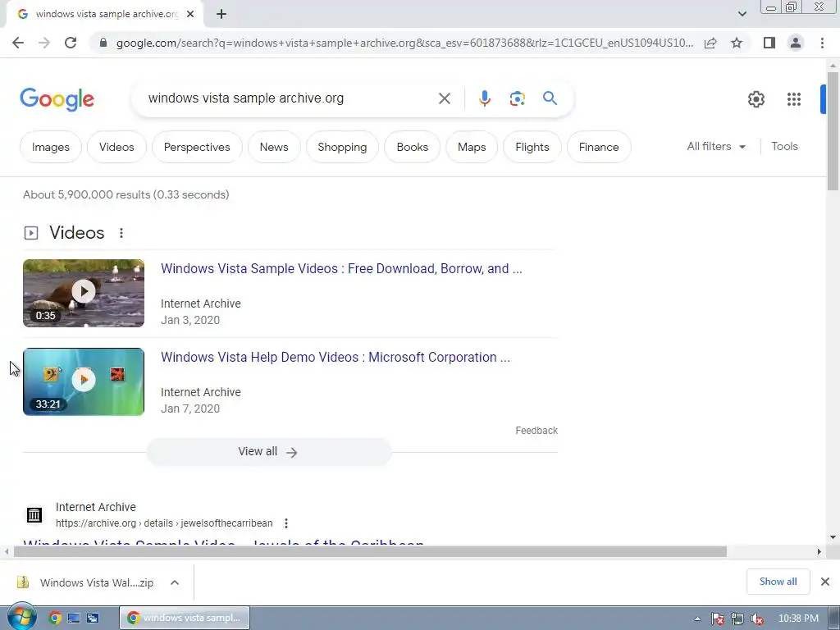Start voice search with microphone
This screenshot has height=630, width=840.
click(x=484, y=98)
